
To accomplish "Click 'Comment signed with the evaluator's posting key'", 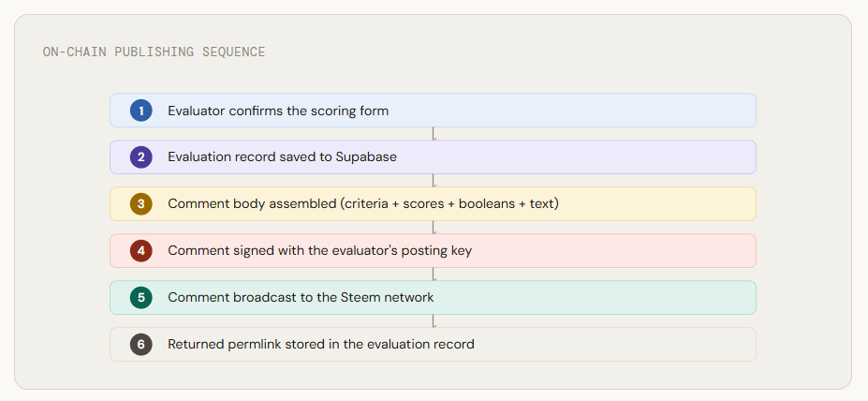I will [320, 251].
